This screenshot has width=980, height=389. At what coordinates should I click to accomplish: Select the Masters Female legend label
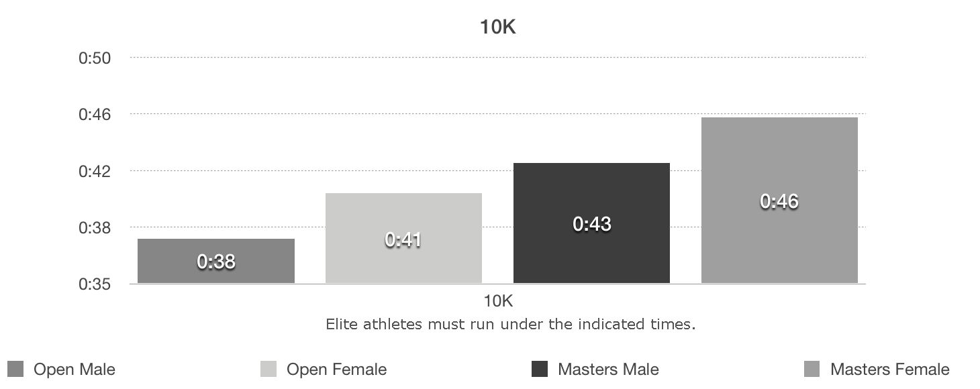pyautogui.click(x=889, y=370)
